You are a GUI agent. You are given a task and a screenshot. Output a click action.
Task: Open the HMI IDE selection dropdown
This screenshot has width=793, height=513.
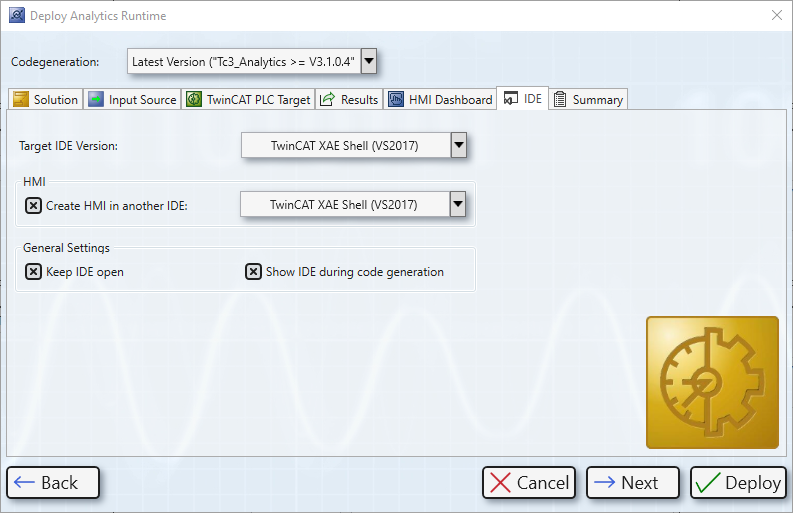pos(457,205)
